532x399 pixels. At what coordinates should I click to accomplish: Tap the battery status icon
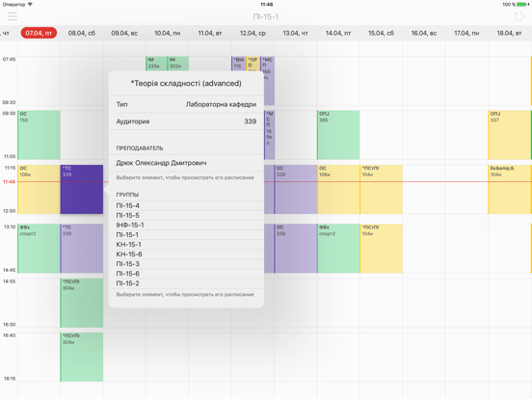[x=522, y=5]
